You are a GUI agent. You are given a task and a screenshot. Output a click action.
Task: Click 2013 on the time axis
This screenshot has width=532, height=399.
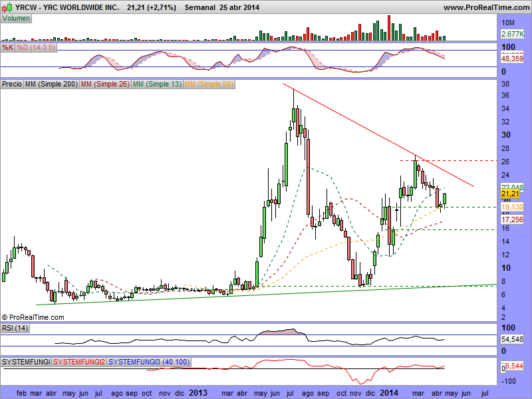198,393
